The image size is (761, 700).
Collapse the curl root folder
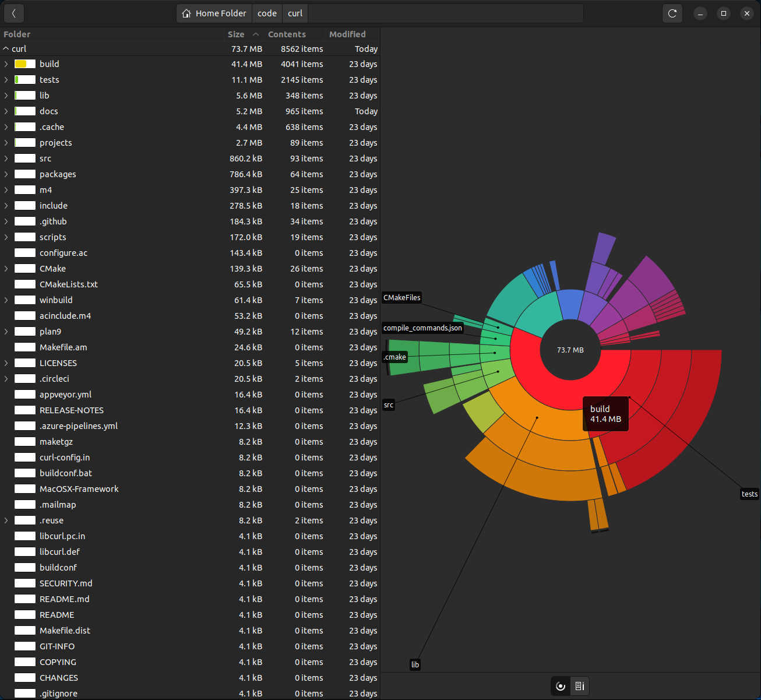tap(6, 49)
